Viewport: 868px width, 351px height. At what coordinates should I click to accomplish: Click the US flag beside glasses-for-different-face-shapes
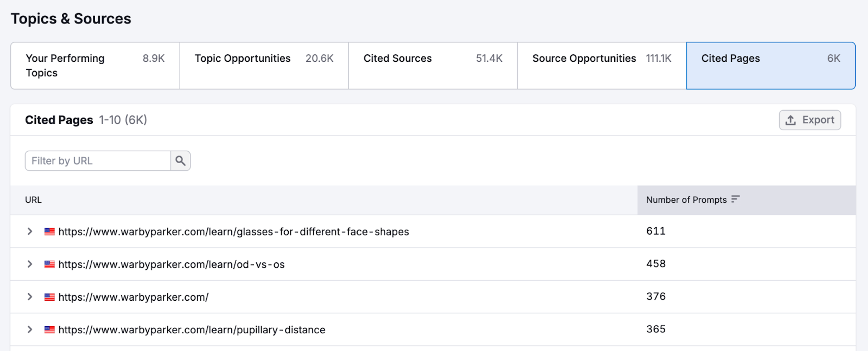pos(50,232)
